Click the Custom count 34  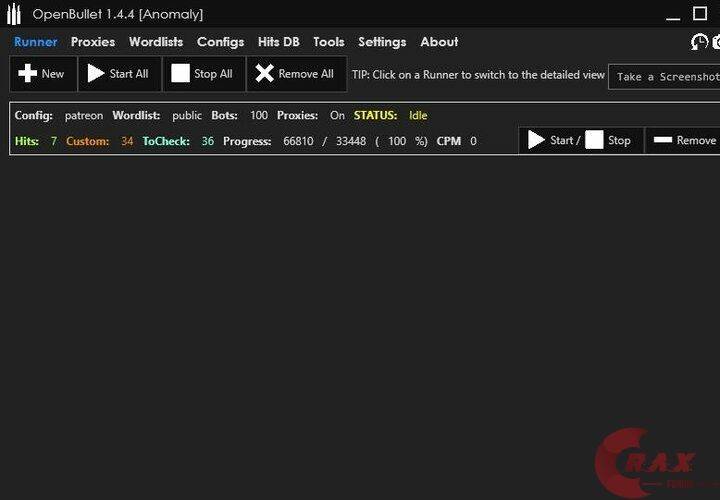(x=127, y=141)
